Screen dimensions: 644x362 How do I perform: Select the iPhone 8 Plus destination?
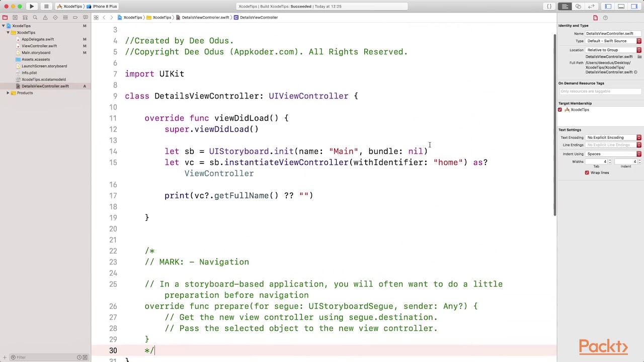point(102,7)
